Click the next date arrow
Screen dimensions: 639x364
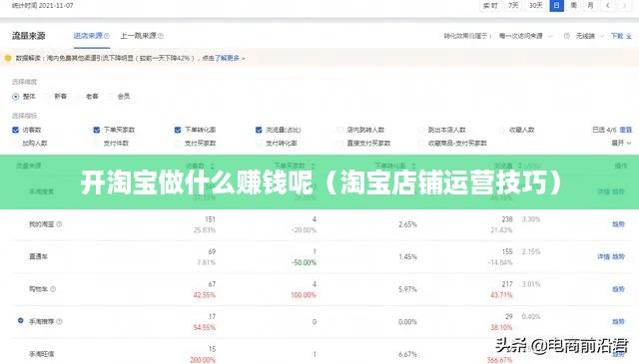(x=624, y=5)
